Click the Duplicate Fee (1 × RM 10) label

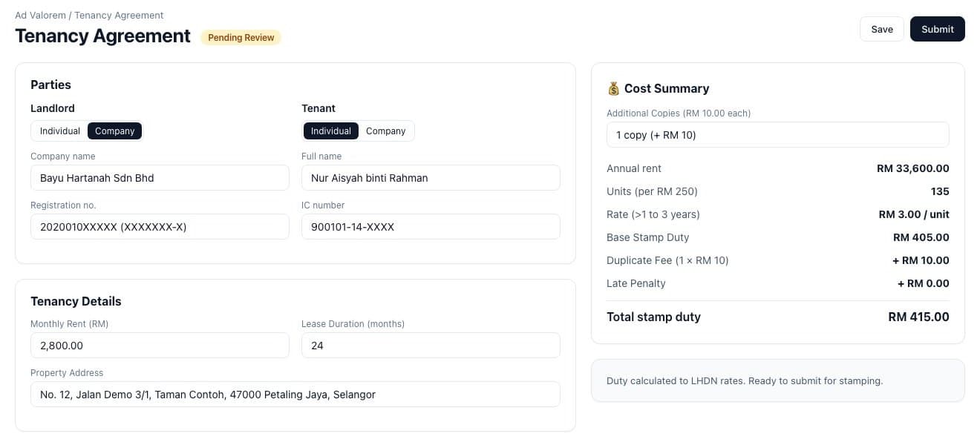point(667,260)
